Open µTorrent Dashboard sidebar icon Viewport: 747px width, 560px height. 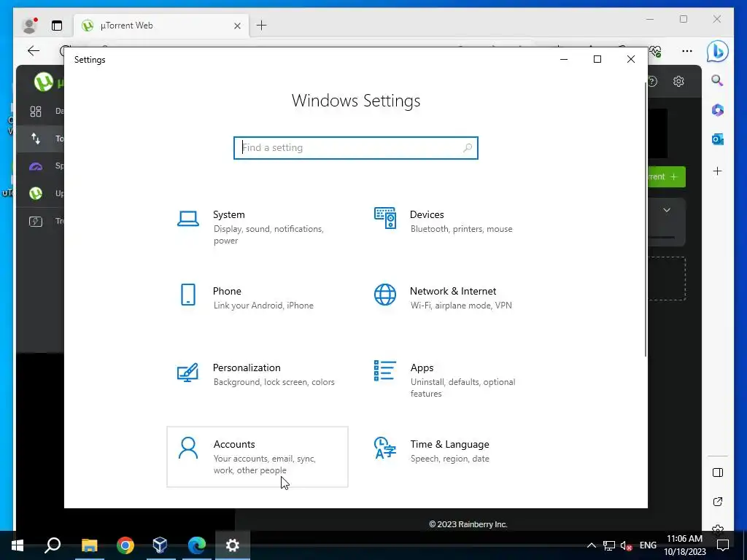pyautogui.click(x=36, y=112)
